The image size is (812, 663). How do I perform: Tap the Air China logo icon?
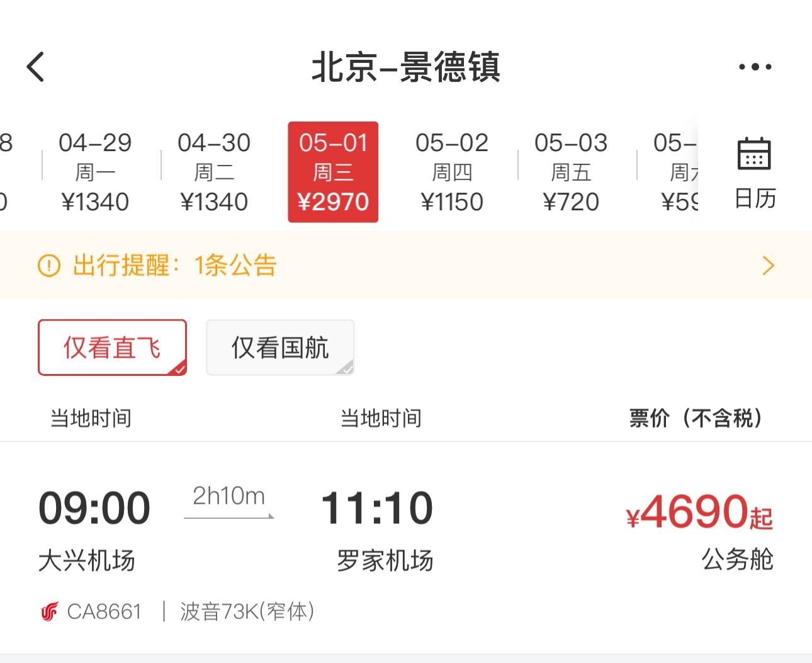coord(49,611)
